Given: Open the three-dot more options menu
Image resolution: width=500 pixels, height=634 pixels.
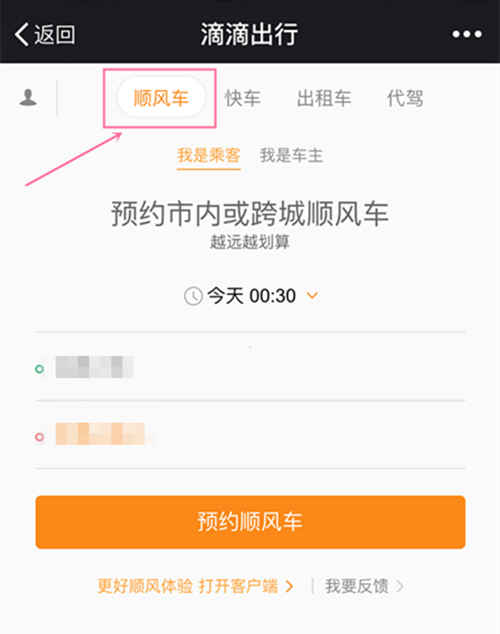Looking at the screenshot, I should pos(467,34).
